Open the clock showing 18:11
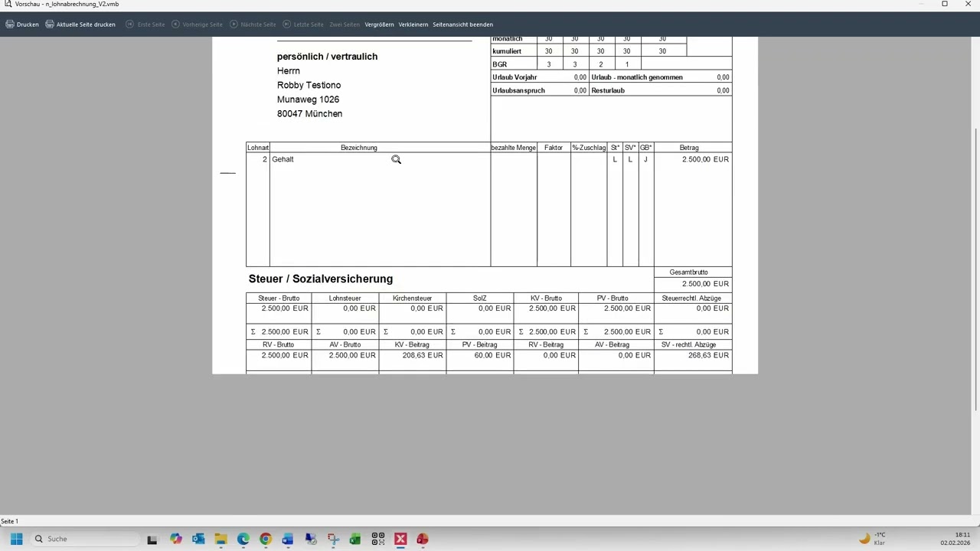Image resolution: width=980 pixels, height=551 pixels. click(962, 535)
